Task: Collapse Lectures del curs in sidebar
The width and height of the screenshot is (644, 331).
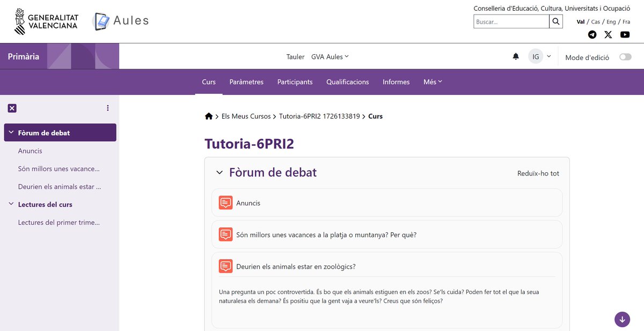Action: 11,204
